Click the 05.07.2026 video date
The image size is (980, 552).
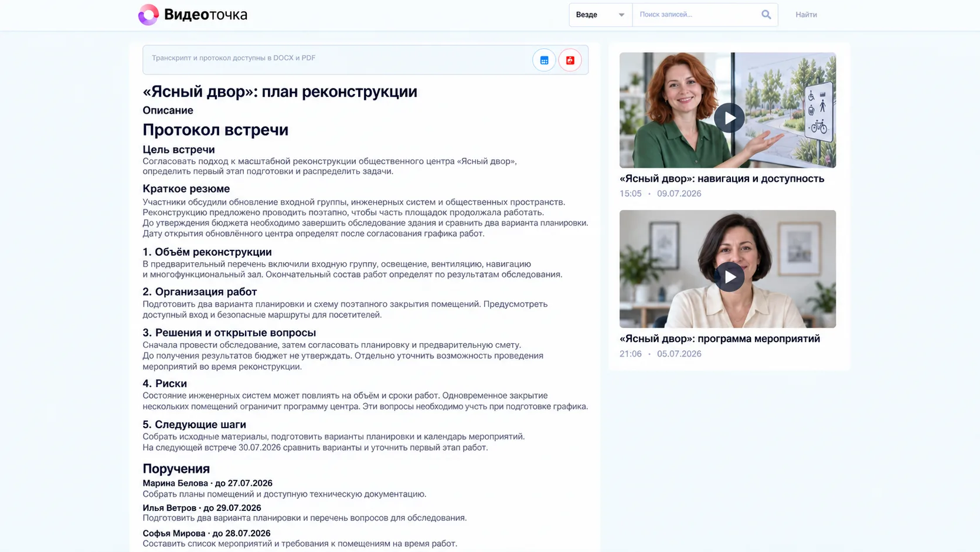pyautogui.click(x=679, y=354)
